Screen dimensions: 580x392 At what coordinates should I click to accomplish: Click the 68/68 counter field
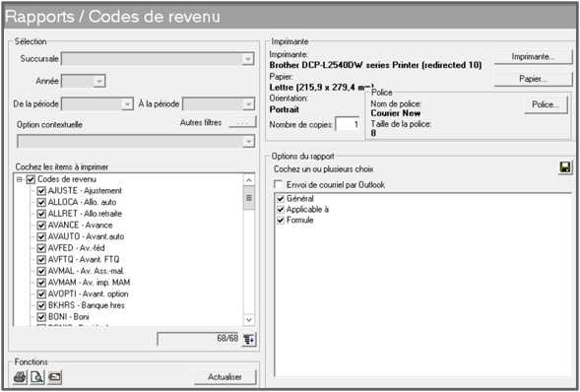[199, 339]
